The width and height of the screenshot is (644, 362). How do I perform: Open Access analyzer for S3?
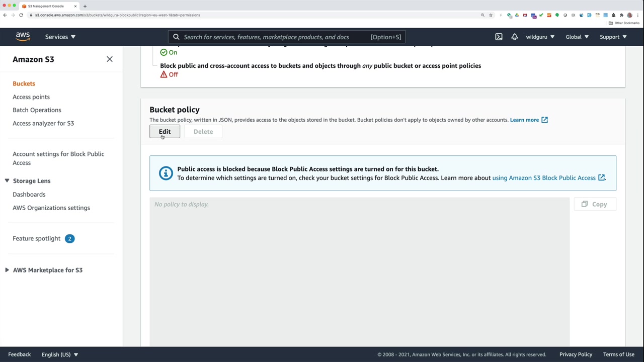[x=43, y=123]
